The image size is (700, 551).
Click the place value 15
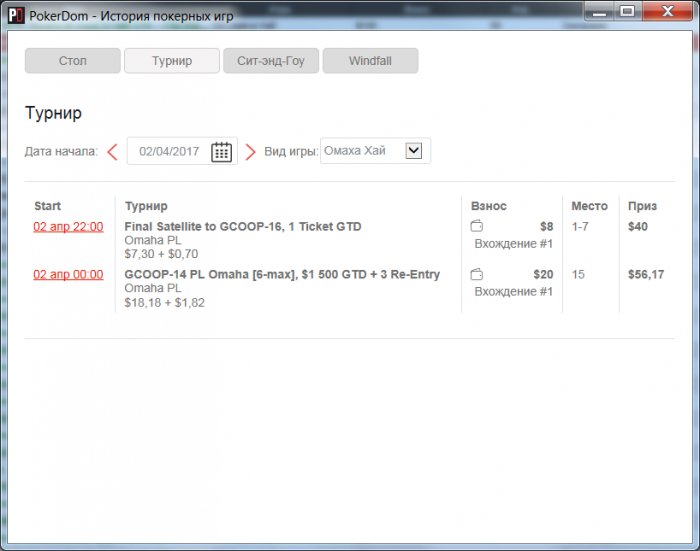coord(578,274)
